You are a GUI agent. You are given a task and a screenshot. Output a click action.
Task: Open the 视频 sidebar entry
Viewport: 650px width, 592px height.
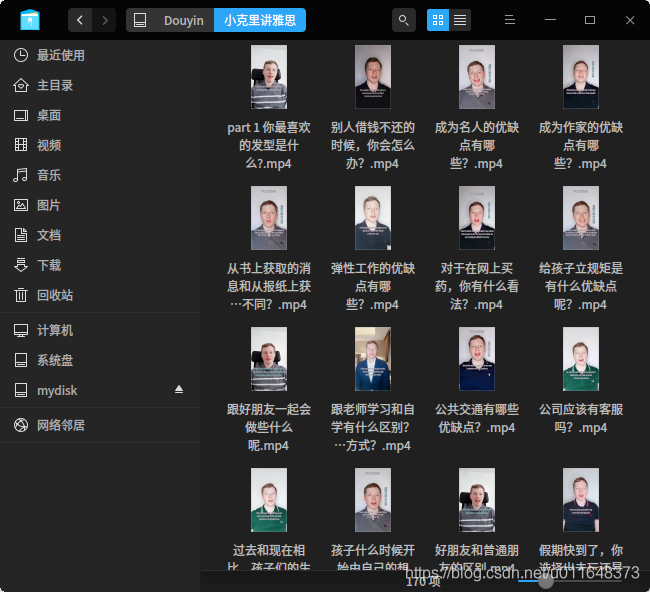[x=100, y=145]
